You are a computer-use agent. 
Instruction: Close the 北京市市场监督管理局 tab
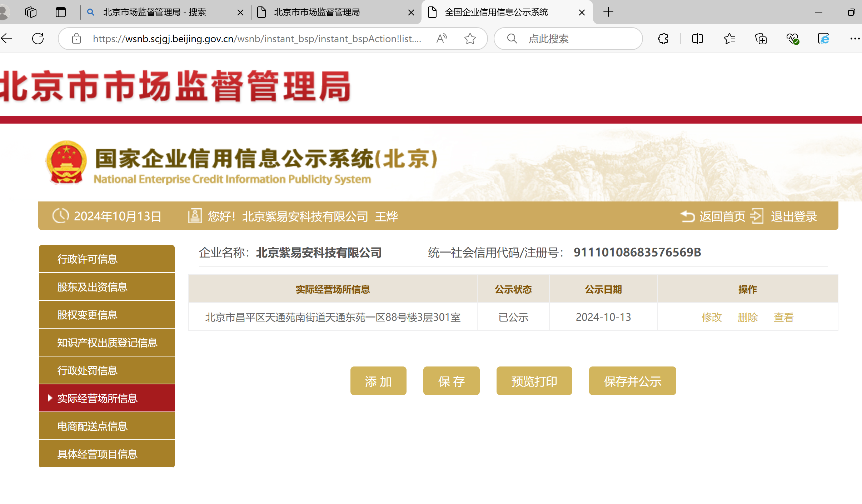point(411,13)
